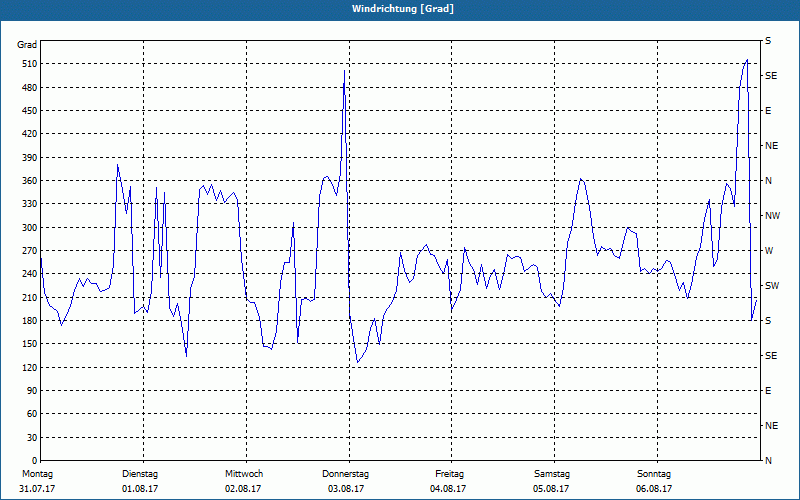This screenshot has width=800, height=500.
Task: Select the '390' y-axis value
Action: (x=30, y=158)
